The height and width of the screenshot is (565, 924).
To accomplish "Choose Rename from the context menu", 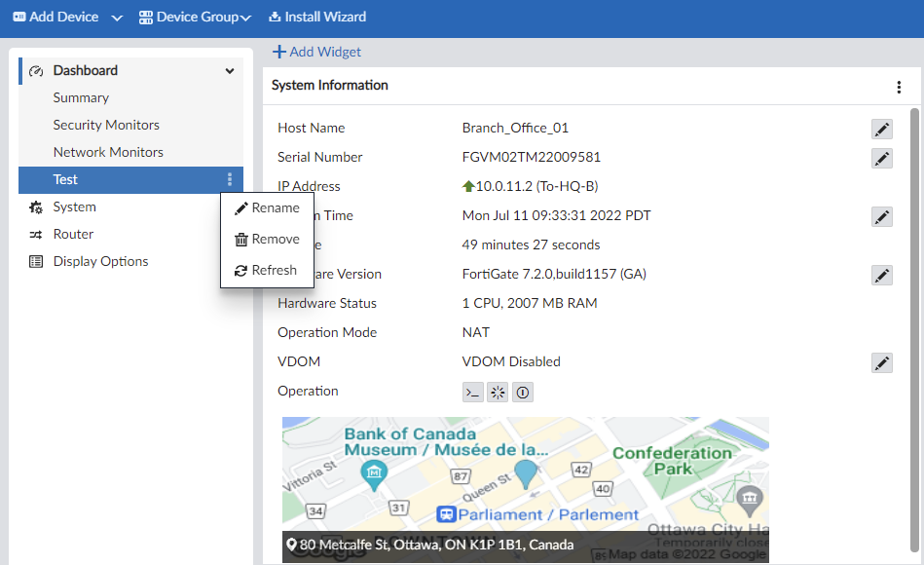I will (x=267, y=207).
